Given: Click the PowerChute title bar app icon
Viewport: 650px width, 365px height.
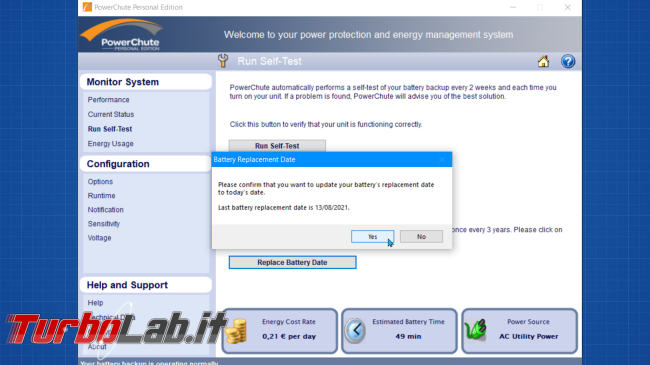Looking at the screenshot, I should 87,7.
